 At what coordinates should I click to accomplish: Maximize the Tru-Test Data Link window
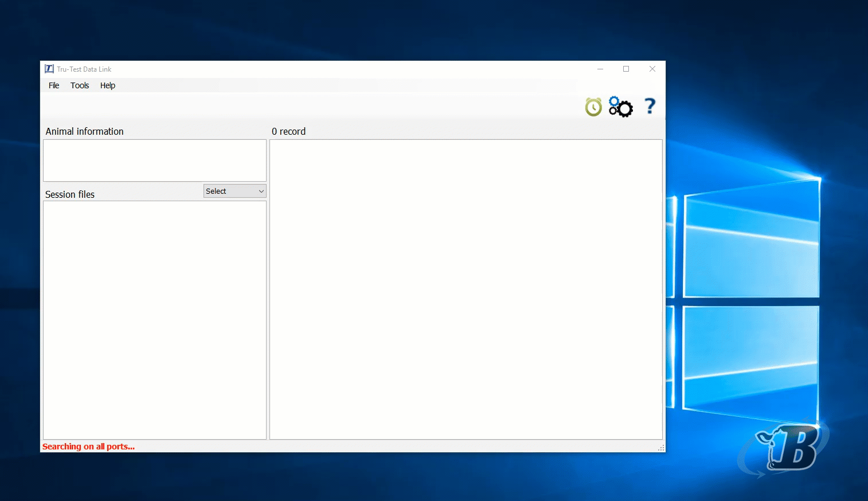click(626, 69)
